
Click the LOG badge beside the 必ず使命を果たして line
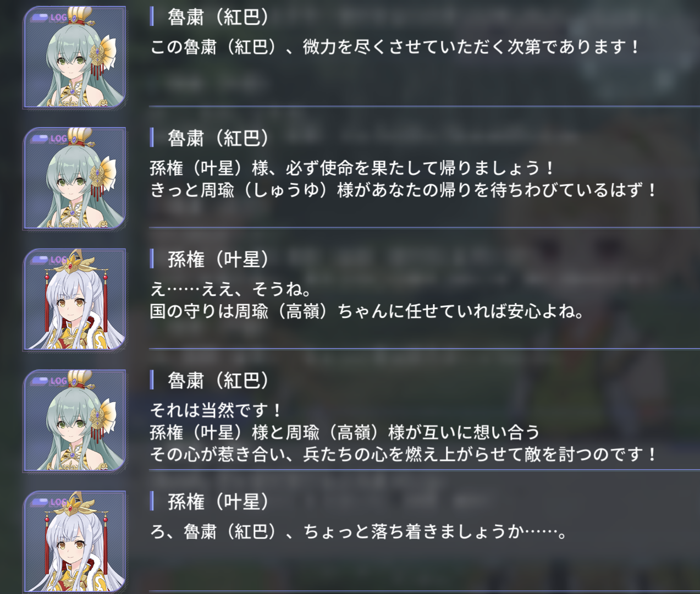coord(49,138)
